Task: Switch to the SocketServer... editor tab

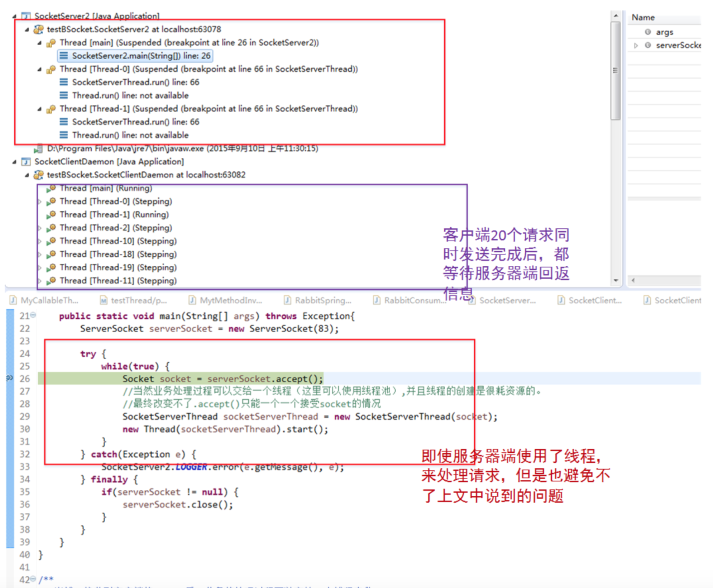Action: click(x=503, y=300)
